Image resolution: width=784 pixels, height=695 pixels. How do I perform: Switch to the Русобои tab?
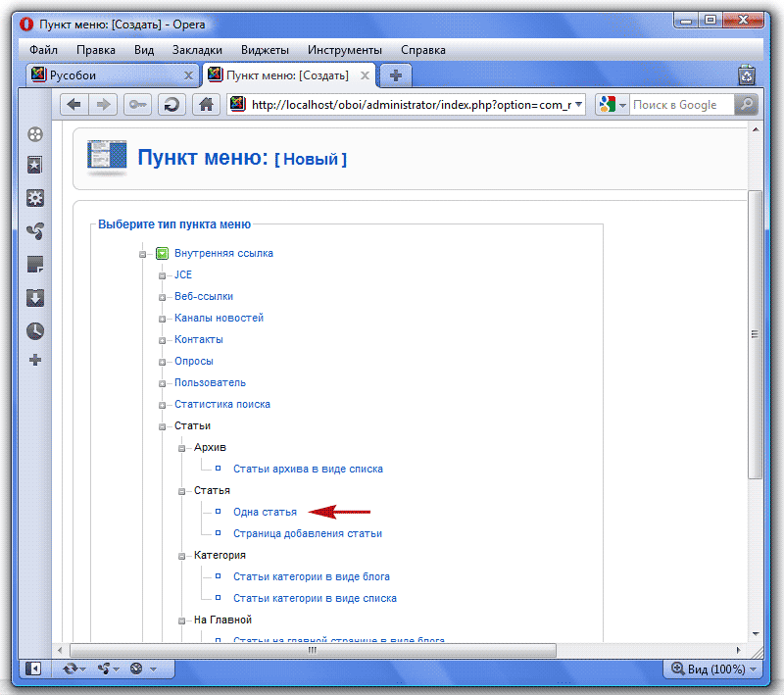(108, 74)
